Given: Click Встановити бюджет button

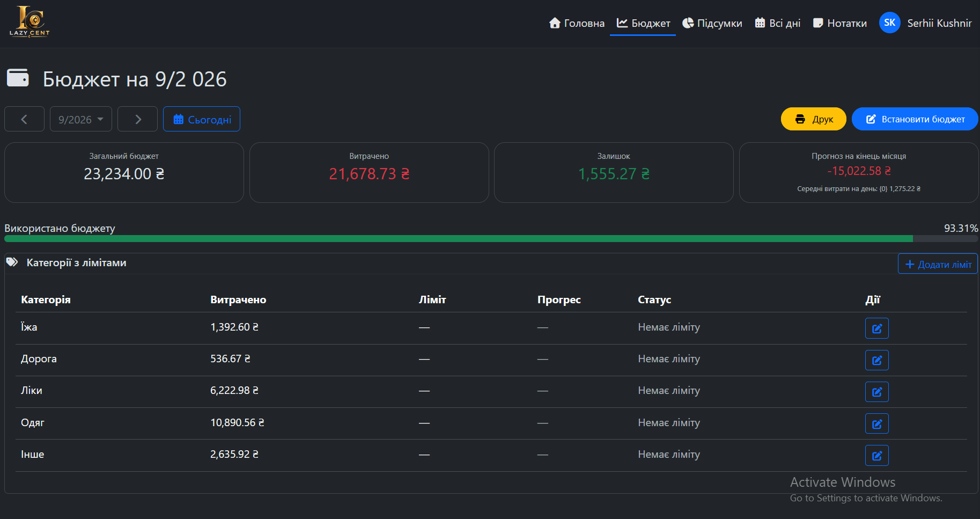Looking at the screenshot, I should pyautogui.click(x=915, y=119).
